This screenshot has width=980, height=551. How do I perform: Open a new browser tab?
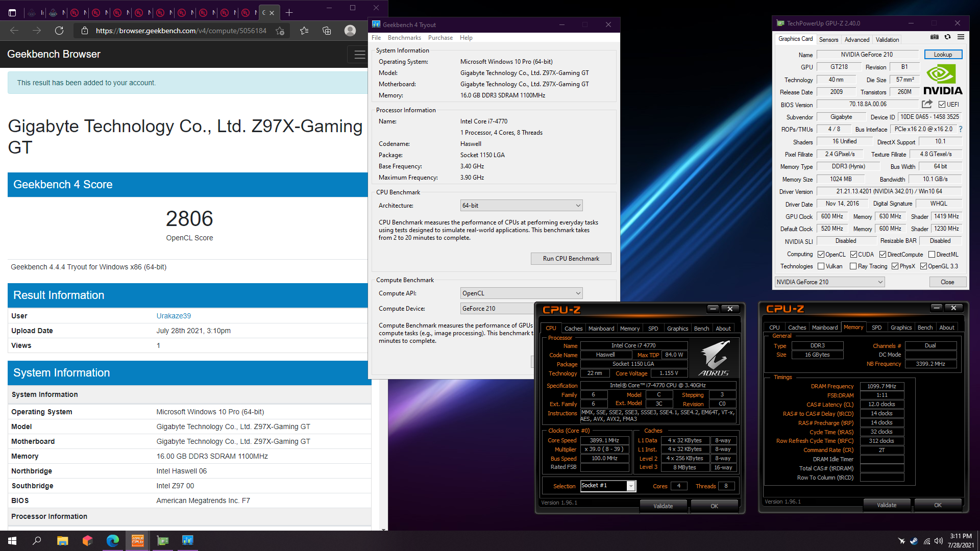(289, 13)
